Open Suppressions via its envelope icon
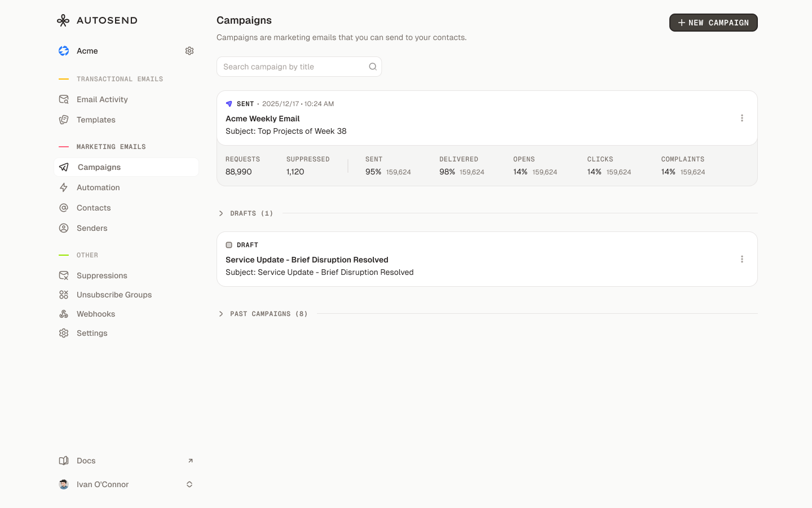 point(63,275)
